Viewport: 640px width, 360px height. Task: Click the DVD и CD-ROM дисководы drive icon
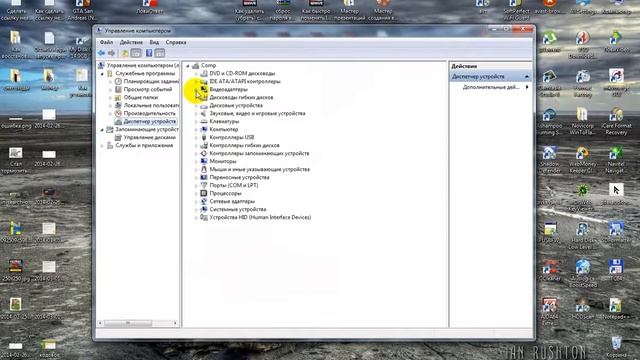tap(204, 73)
